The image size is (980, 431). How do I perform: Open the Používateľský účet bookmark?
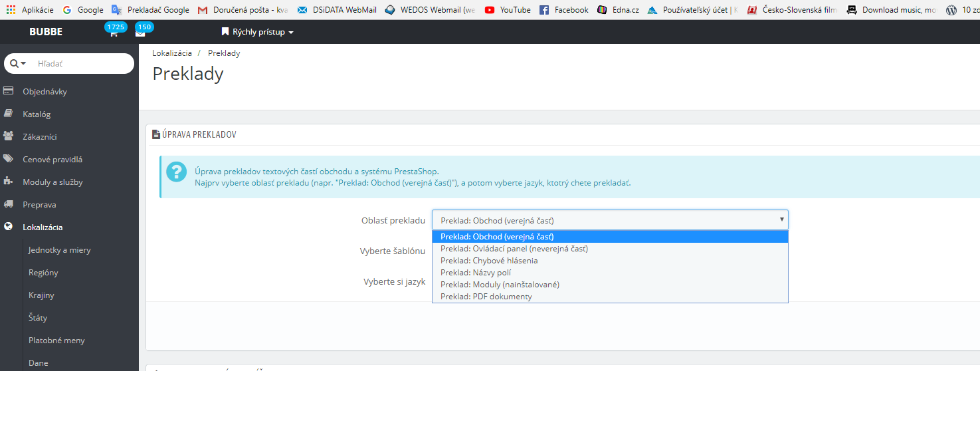coord(693,10)
